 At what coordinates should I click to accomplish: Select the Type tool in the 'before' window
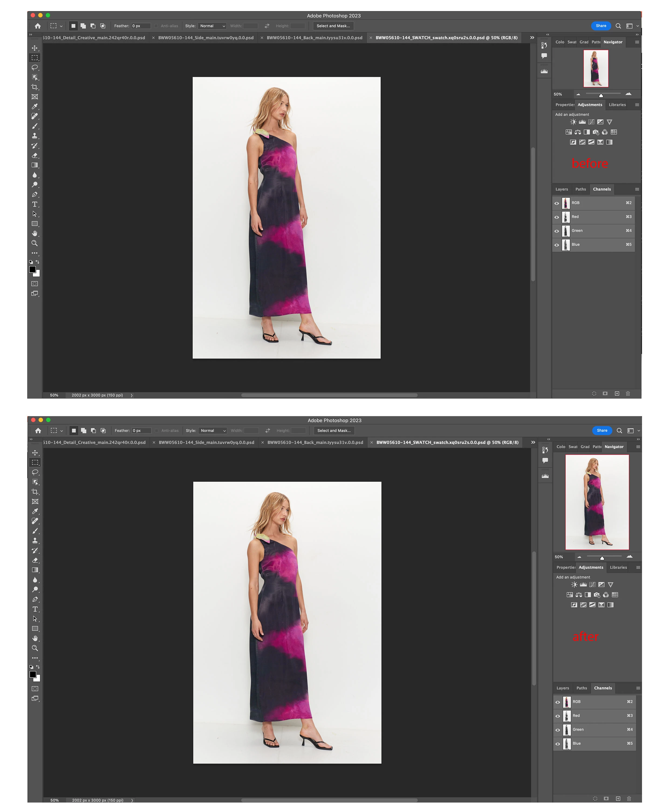click(35, 204)
